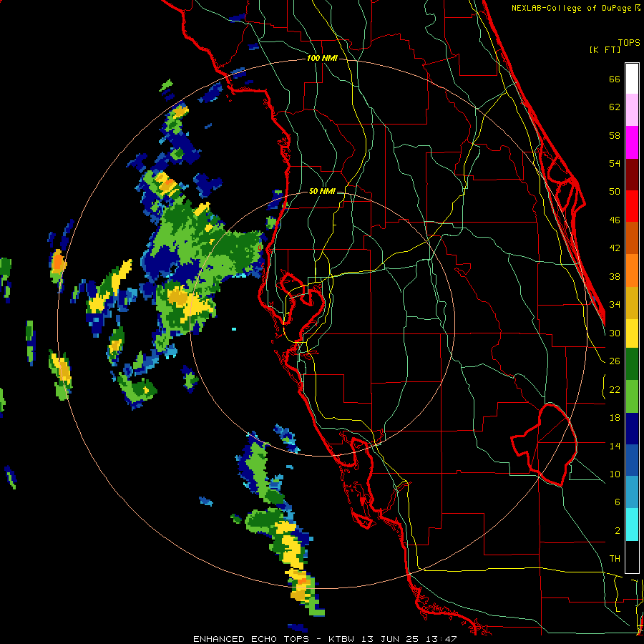Click the 100 NMI range ring label
Screen dimensions: 644x644
[x=321, y=59]
